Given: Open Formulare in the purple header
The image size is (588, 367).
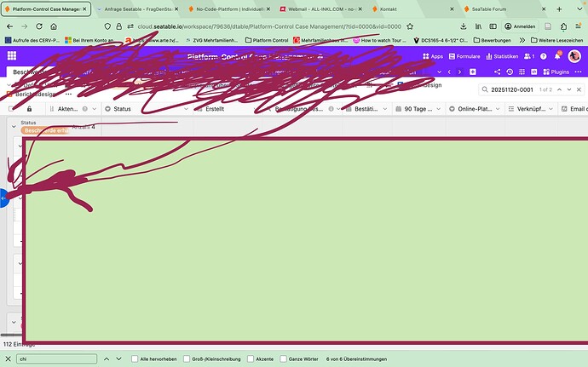Looking at the screenshot, I should 464,56.
